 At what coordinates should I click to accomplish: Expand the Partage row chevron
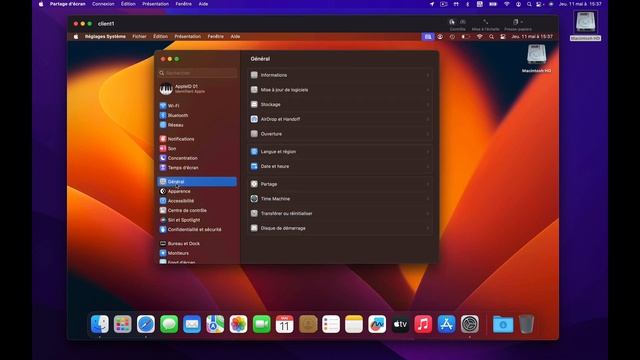point(428,184)
